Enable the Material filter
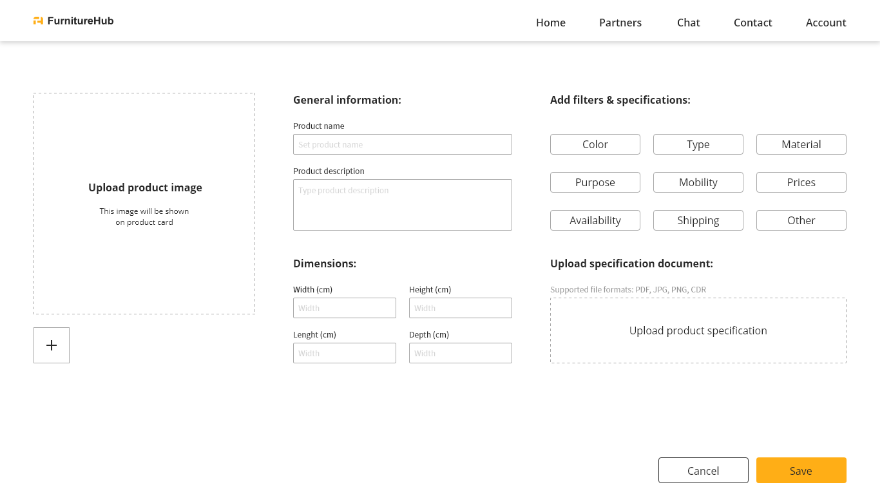This screenshot has height=496, width=880. point(801,144)
